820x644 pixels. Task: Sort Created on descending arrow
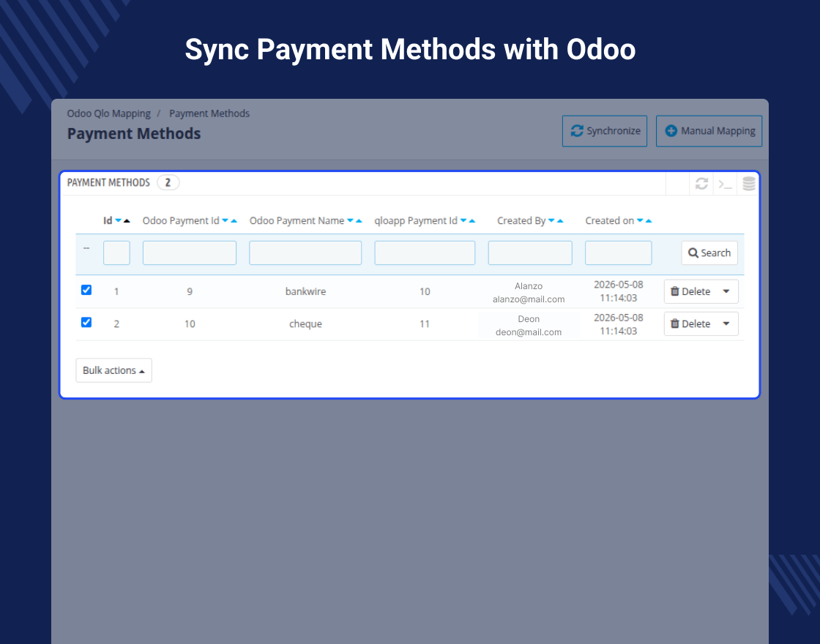click(640, 220)
